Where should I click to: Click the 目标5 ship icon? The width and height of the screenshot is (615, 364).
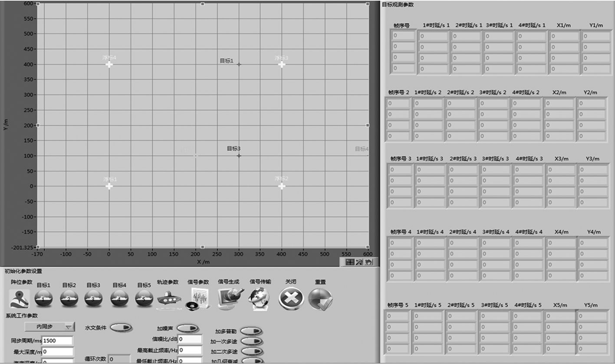tap(144, 298)
